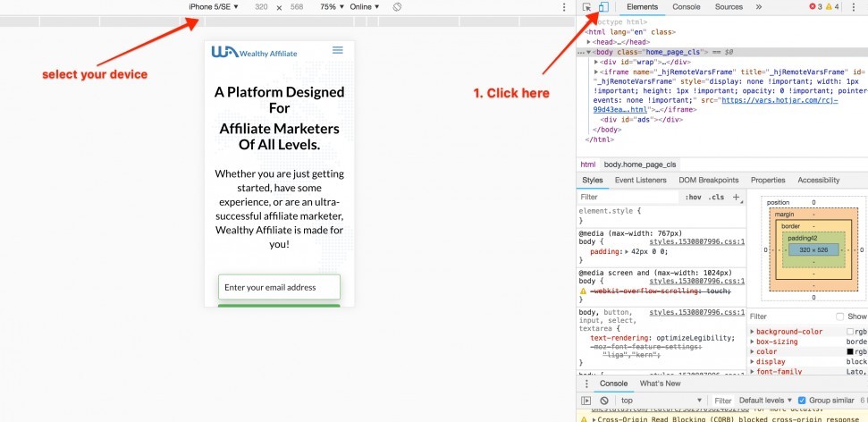Click the 320 × 526 box model content
868x422 pixels.
pyautogui.click(x=813, y=250)
